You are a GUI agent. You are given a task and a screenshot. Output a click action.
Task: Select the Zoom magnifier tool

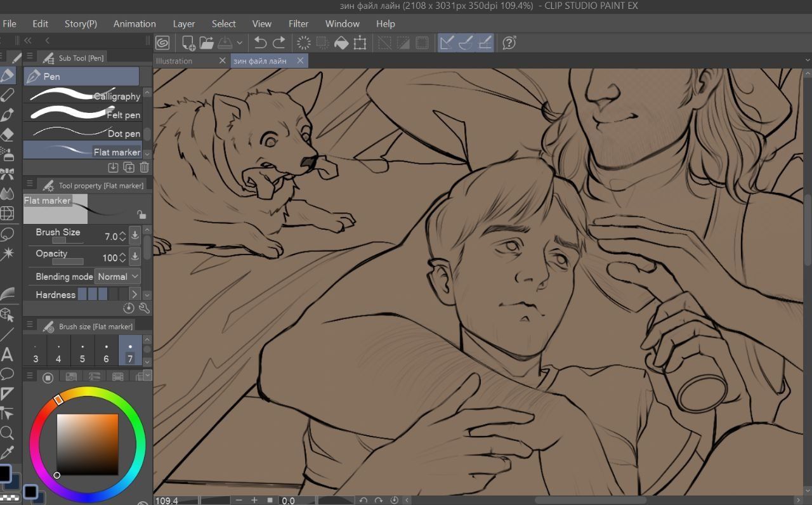[8, 433]
